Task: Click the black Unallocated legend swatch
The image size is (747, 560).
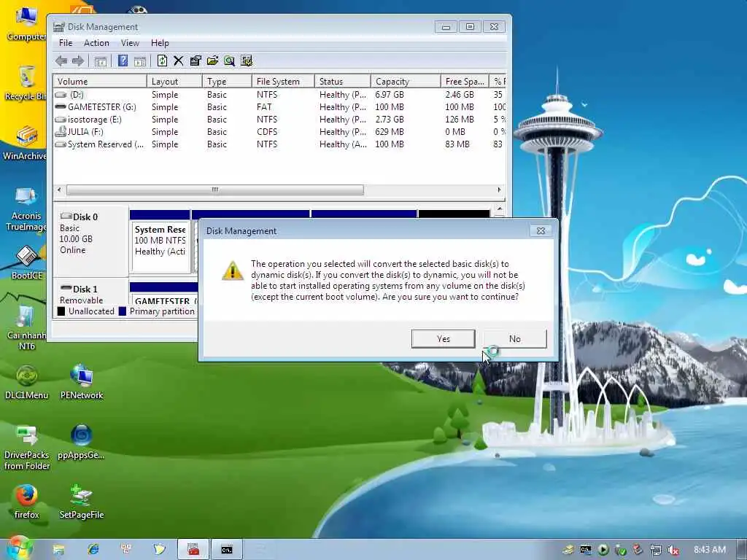Action: click(x=61, y=311)
